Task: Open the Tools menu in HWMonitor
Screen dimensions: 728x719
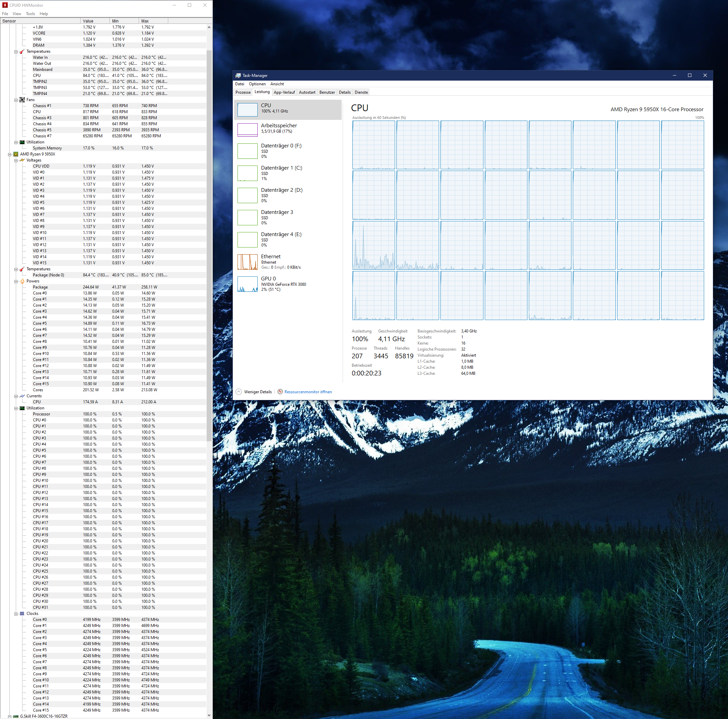Action: [30, 13]
